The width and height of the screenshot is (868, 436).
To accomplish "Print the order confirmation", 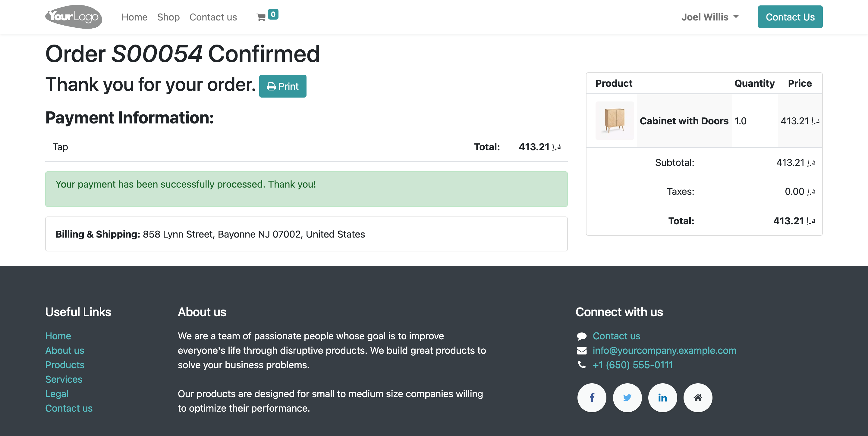I will 283,86.
